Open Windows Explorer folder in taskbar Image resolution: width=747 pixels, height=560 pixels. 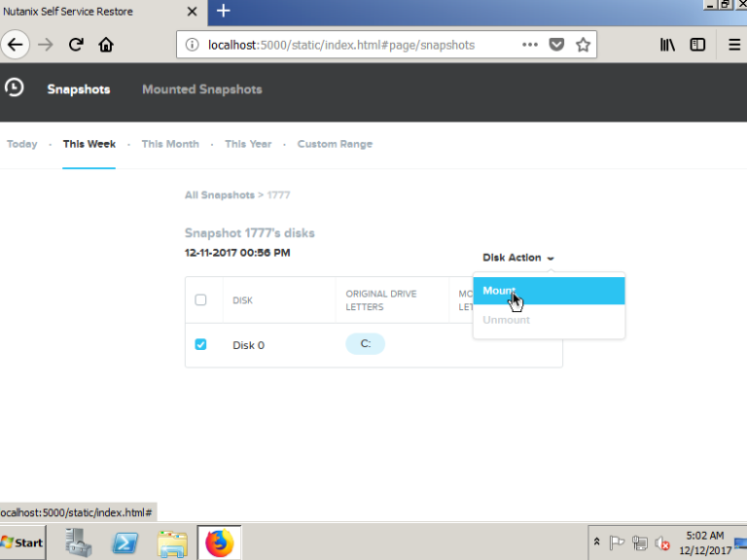point(172,542)
